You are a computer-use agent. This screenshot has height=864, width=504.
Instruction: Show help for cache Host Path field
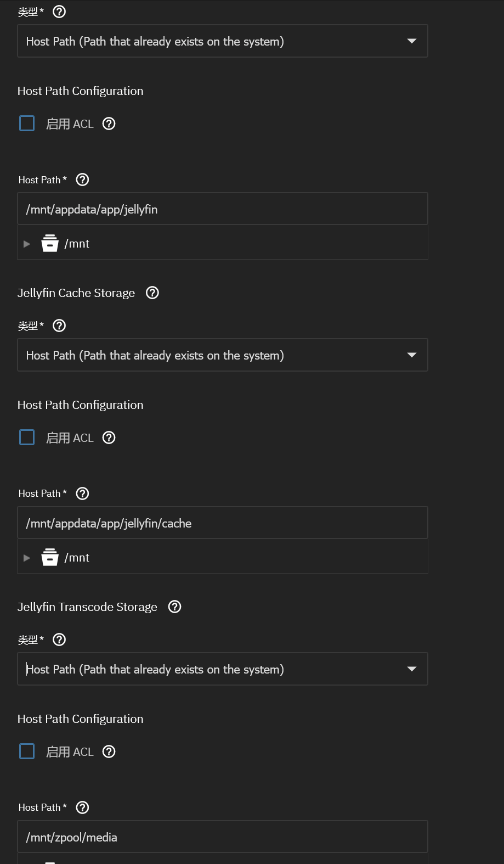(x=82, y=493)
